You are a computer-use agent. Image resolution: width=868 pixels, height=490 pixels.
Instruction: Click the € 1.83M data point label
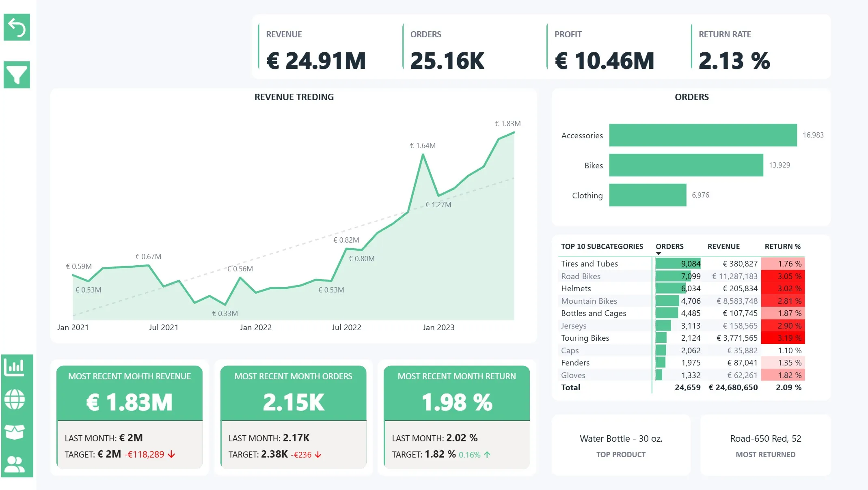[x=507, y=124]
